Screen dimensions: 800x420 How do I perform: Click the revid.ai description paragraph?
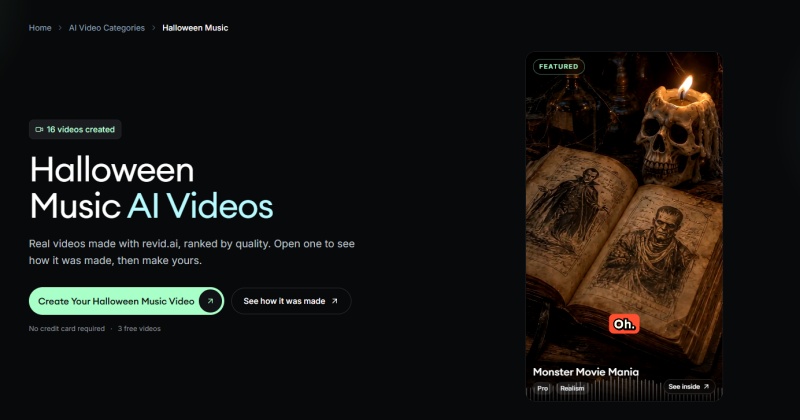192,252
